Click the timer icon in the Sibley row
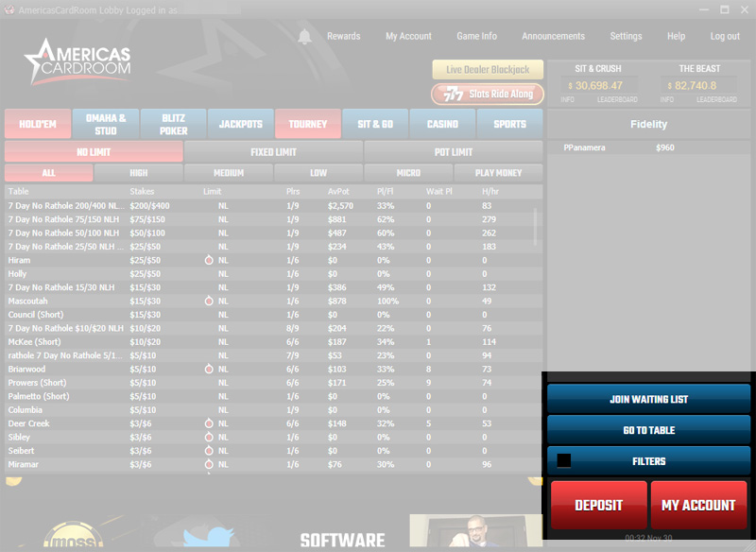Viewport: 756px width, 552px height. point(209,437)
